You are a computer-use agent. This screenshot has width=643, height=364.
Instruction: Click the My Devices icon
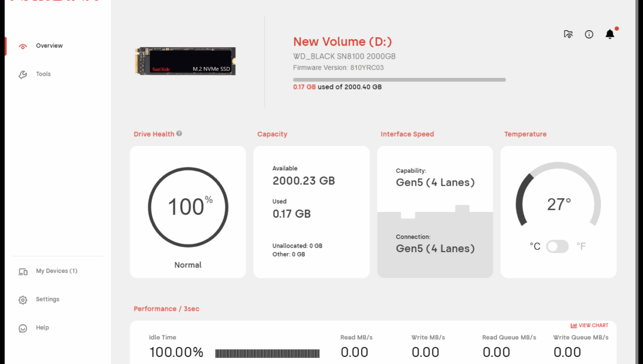pyautogui.click(x=23, y=271)
